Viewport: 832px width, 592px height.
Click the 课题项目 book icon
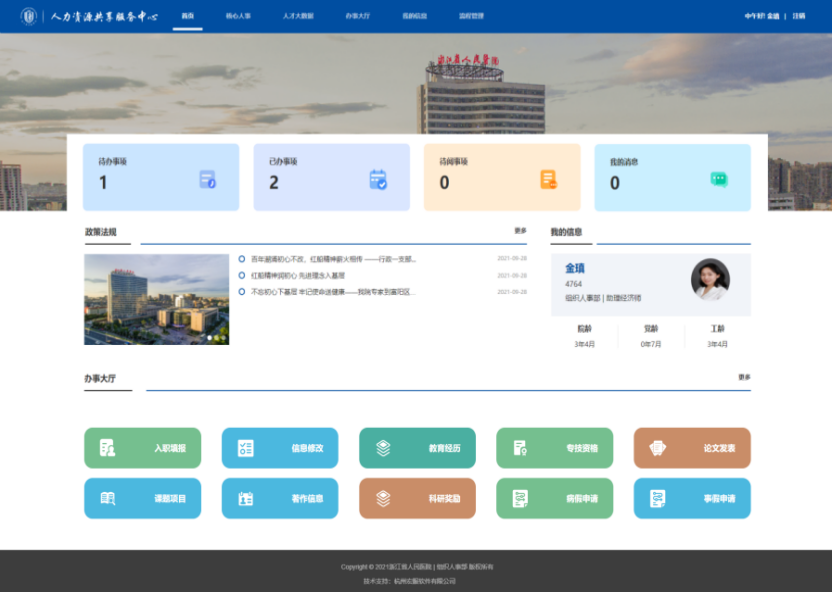(x=108, y=498)
